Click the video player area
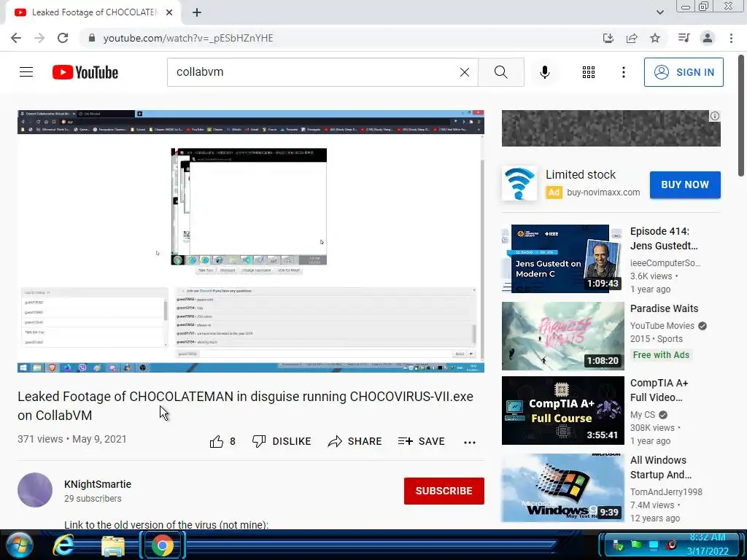747x560 pixels. coord(251,241)
